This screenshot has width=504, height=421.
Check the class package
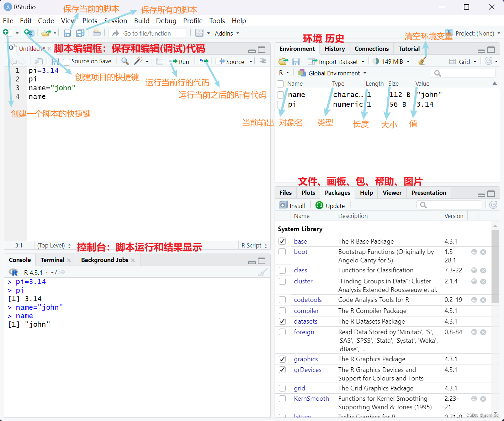pos(282,270)
